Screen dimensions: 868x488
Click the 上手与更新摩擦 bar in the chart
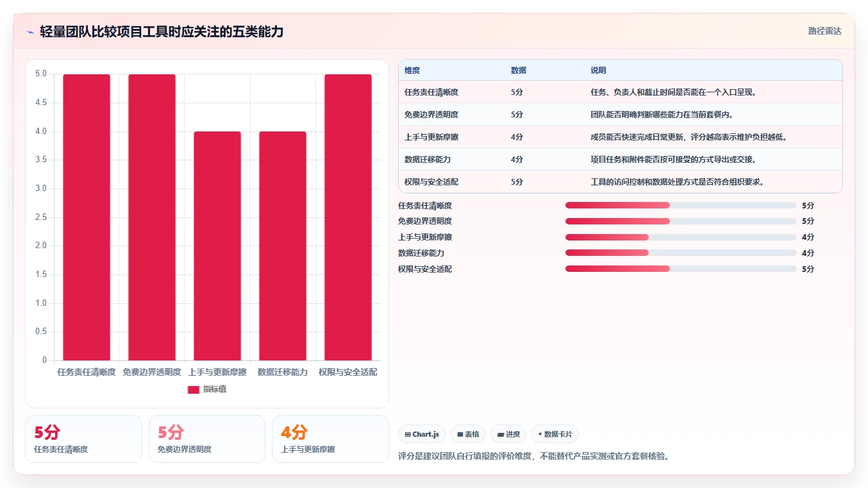point(217,246)
